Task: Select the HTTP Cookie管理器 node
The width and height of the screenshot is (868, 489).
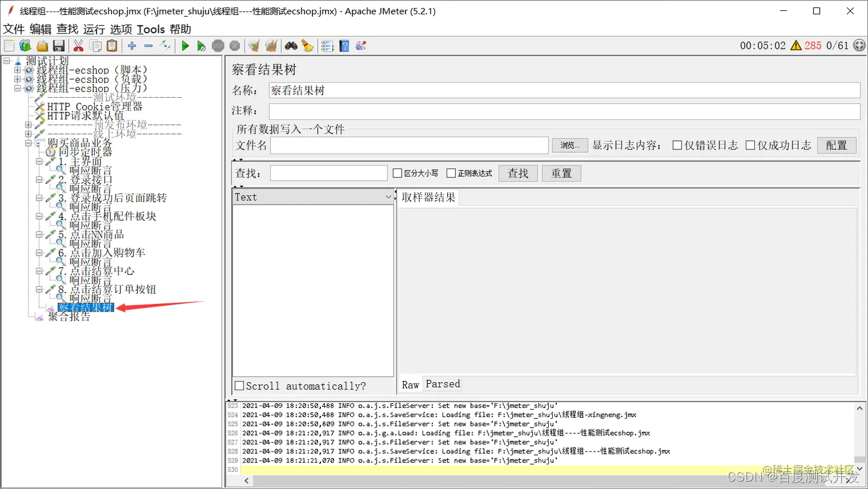Action: coord(95,106)
